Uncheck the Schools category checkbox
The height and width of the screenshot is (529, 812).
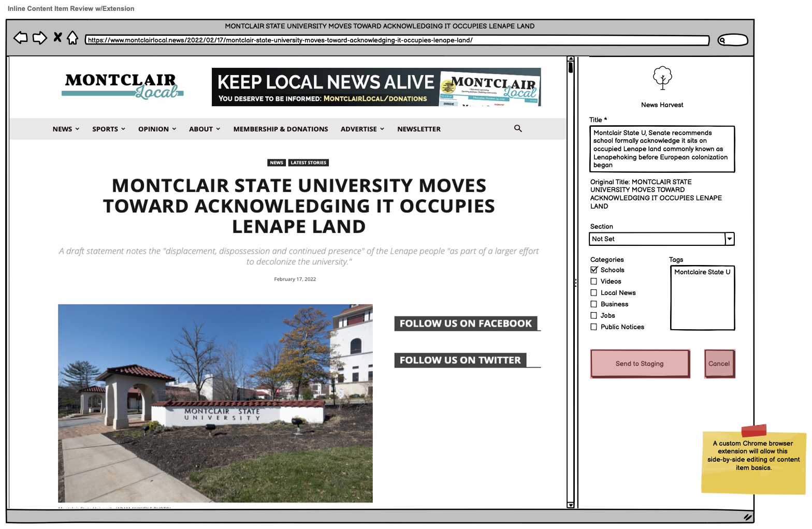pos(594,270)
